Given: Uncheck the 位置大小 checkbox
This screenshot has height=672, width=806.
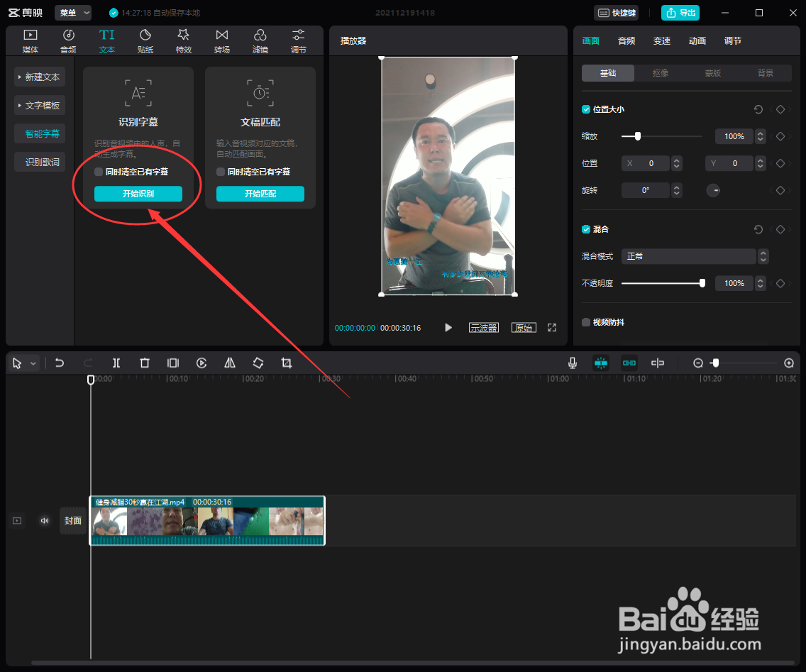Looking at the screenshot, I should click(586, 109).
